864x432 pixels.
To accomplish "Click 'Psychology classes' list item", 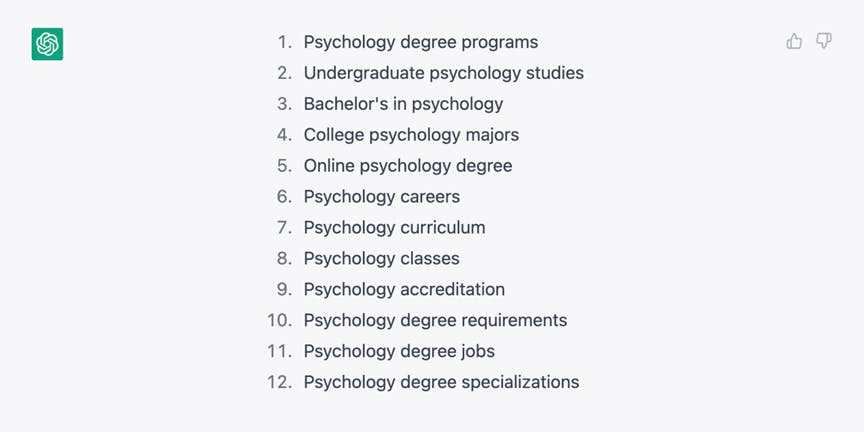I will click(x=381, y=258).
